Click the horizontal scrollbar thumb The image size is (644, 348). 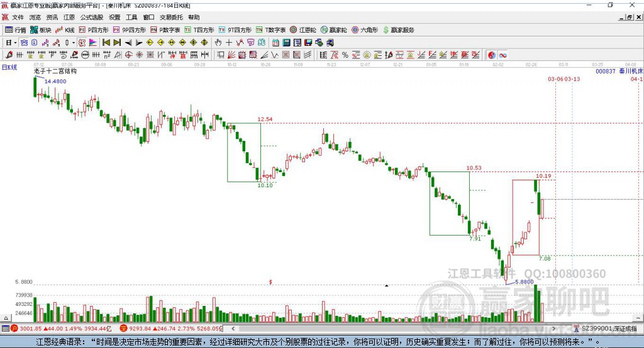pos(392,329)
